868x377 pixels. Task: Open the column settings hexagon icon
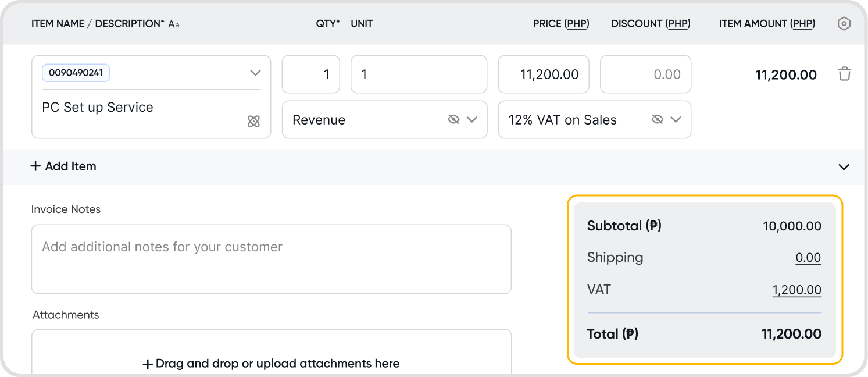[844, 24]
